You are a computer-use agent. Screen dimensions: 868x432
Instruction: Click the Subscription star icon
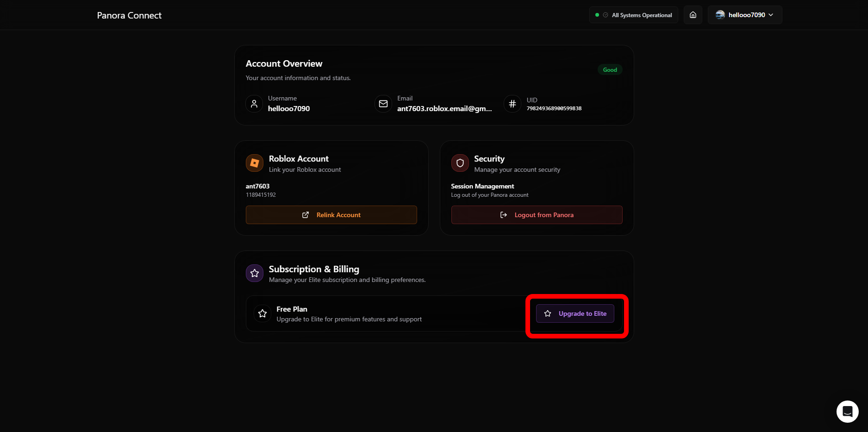point(254,273)
